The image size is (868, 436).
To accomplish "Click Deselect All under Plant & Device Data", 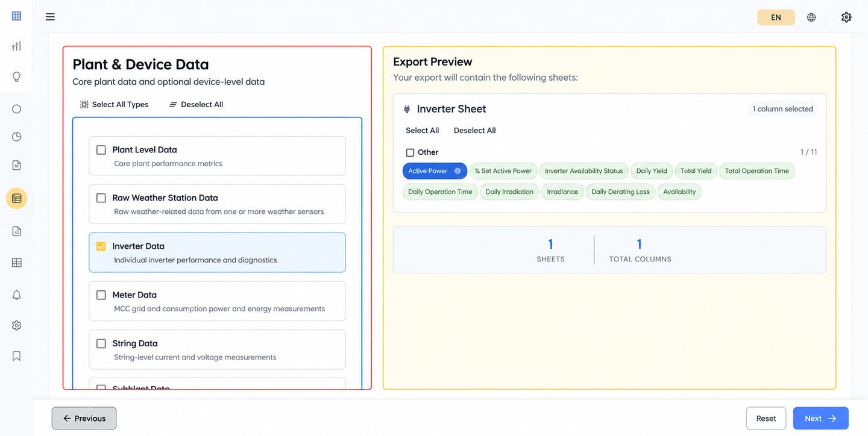I will coord(196,104).
